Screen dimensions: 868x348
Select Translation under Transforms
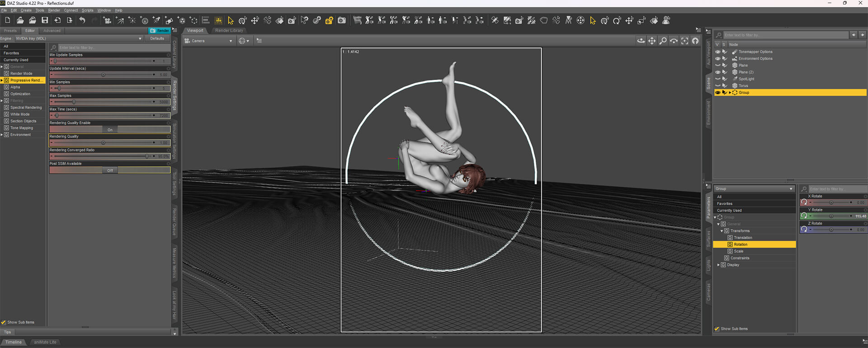pyautogui.click(x=743, y=238)
